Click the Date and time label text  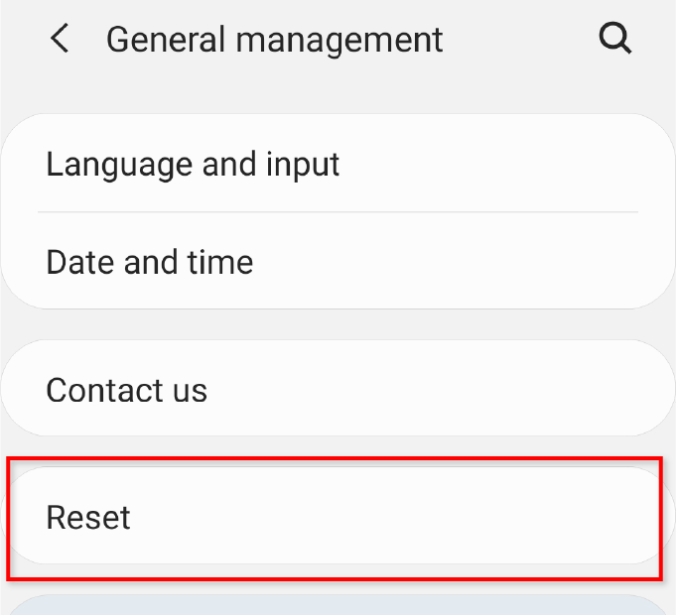tap(149, 262)
